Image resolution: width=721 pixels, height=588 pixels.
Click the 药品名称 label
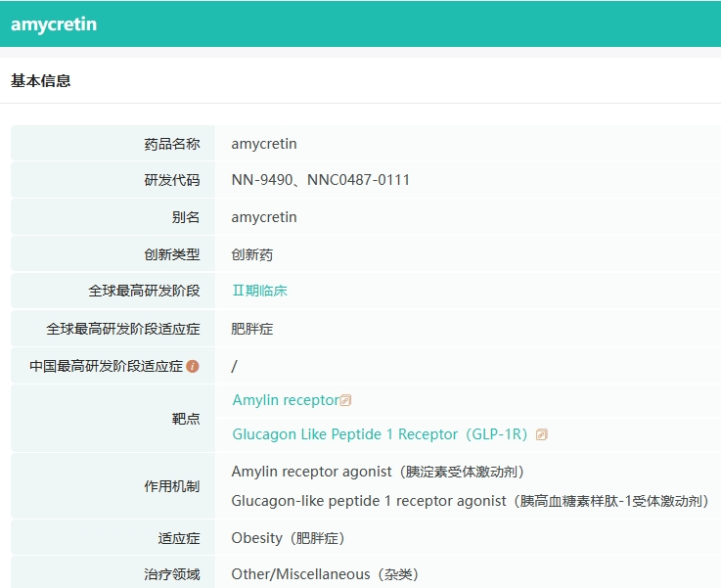coord(171,144)
